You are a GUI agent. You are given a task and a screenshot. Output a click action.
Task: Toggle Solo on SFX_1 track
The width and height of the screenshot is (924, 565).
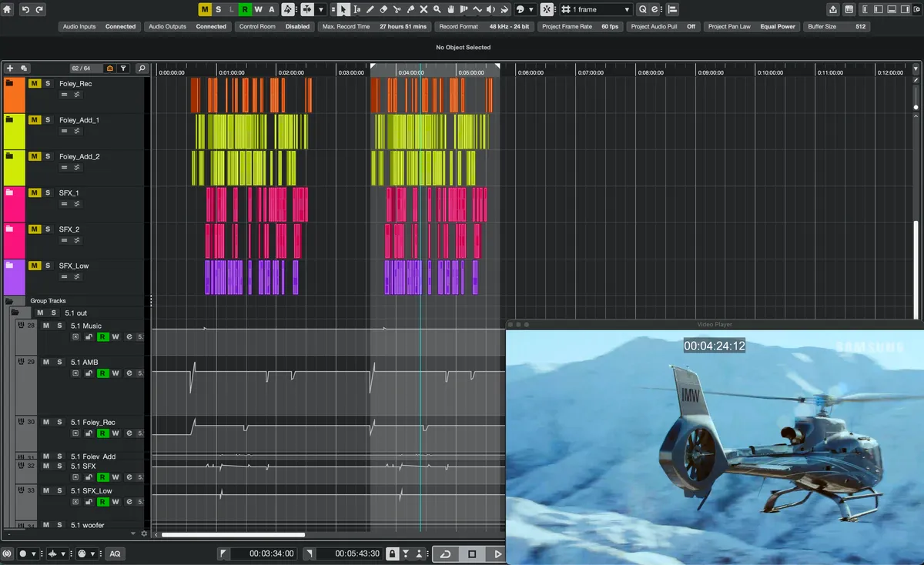coord(48,192)
